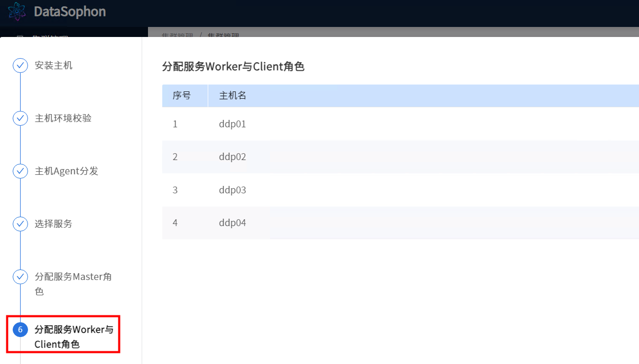The height and width of the screenshot is (364, 639).
Task: Click the step 6 number circle
Action: point(20,330)
